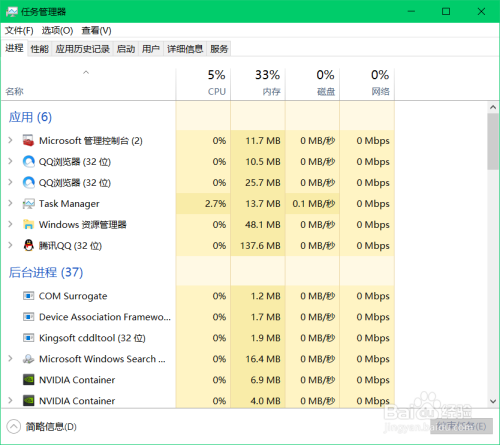
Task: Open the 详细信息 tab
Action: (x=185, y=49)
